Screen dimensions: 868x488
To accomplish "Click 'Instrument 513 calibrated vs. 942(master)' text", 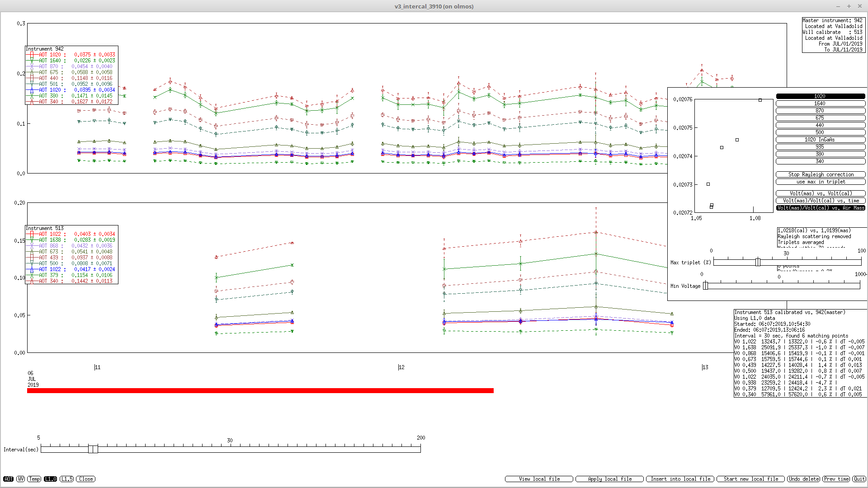I will click(x=790, y=312).
